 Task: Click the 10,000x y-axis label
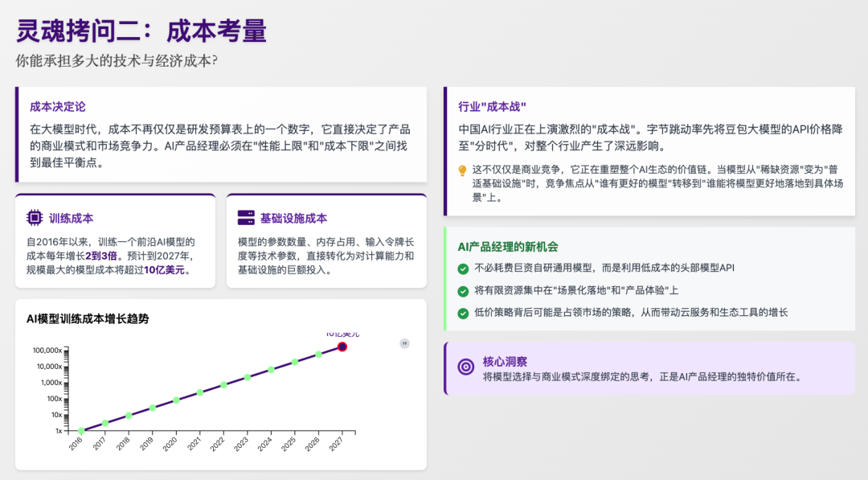(x=49, y=367)
